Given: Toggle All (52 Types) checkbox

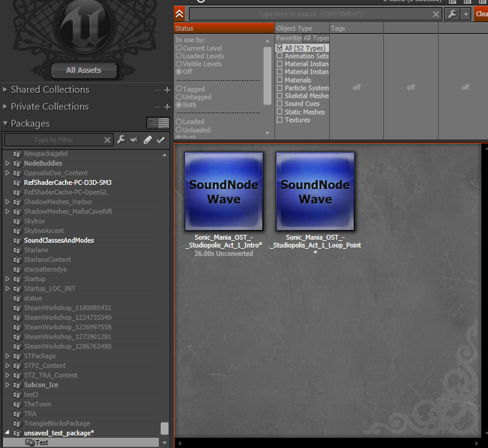Looking at the screenshot, I should (x=279, y=48).
